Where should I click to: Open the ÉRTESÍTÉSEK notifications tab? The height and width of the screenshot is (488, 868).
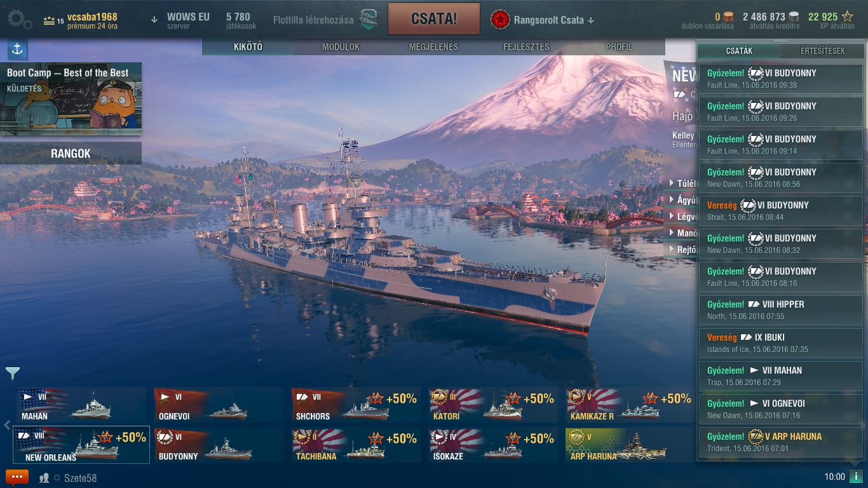point(822,51)
